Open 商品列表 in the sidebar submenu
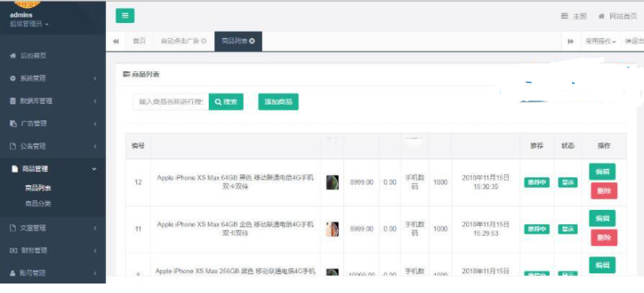Image resolution: width=644 pixels, height=293 pixels. pyautogui.click(x=38, y=188)
